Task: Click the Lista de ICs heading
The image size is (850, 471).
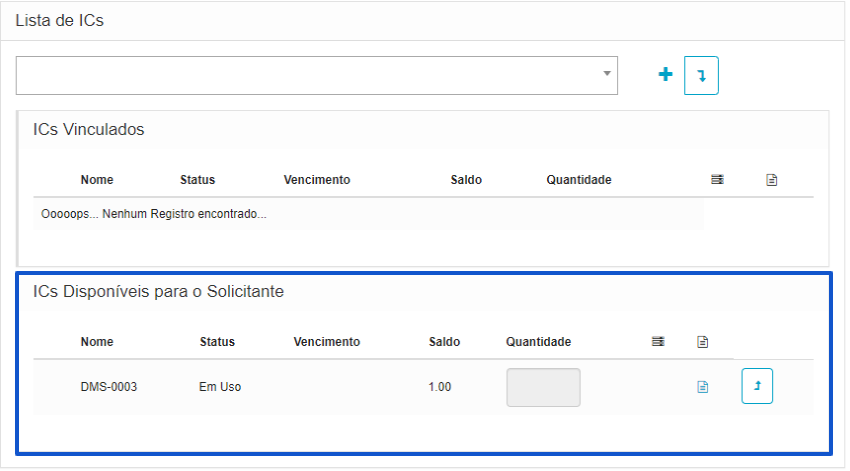Action: click(x=60, y=21)
